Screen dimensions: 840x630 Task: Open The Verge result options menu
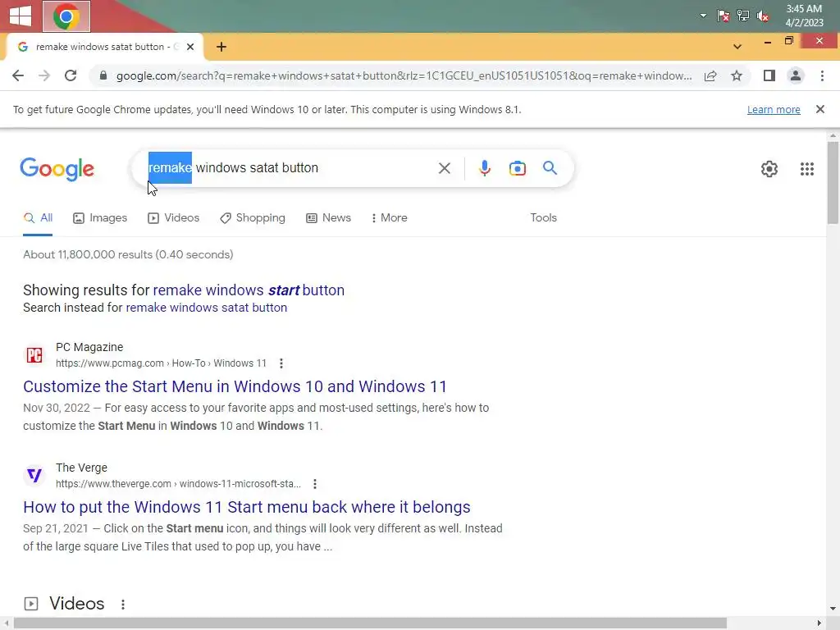(315, 484)
